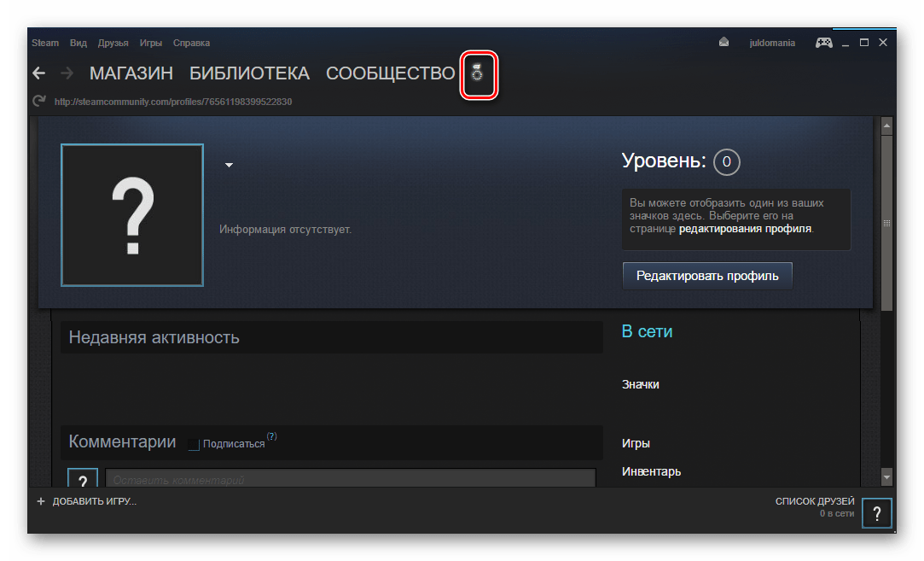Click the Оставить комментарий input field

(x=351, y=478)
